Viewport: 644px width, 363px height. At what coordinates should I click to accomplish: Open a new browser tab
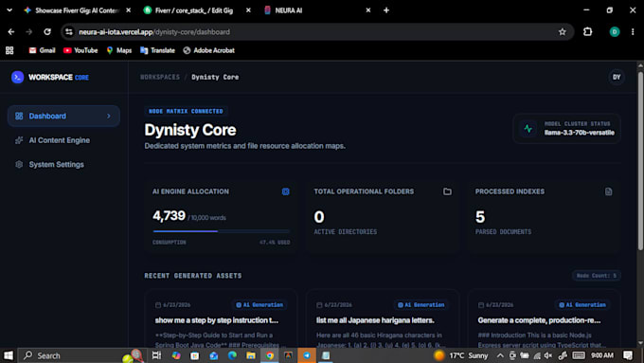[386, 10]
